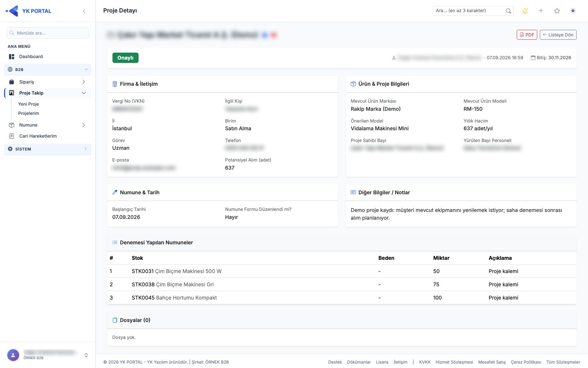Click the search magnifier icon in the top bar
588x368 pixels.
point(508,11)
